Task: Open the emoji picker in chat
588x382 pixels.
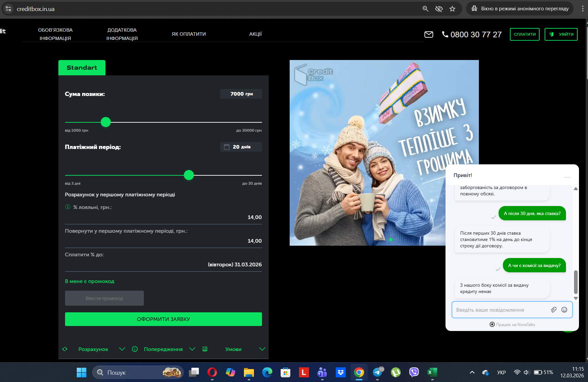Action: (x=564, y=310)
